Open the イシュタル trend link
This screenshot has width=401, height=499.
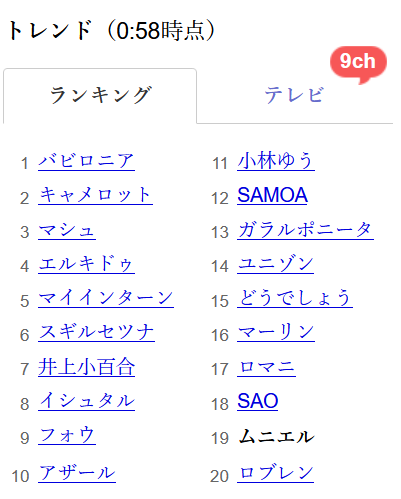tap(86, 401)
